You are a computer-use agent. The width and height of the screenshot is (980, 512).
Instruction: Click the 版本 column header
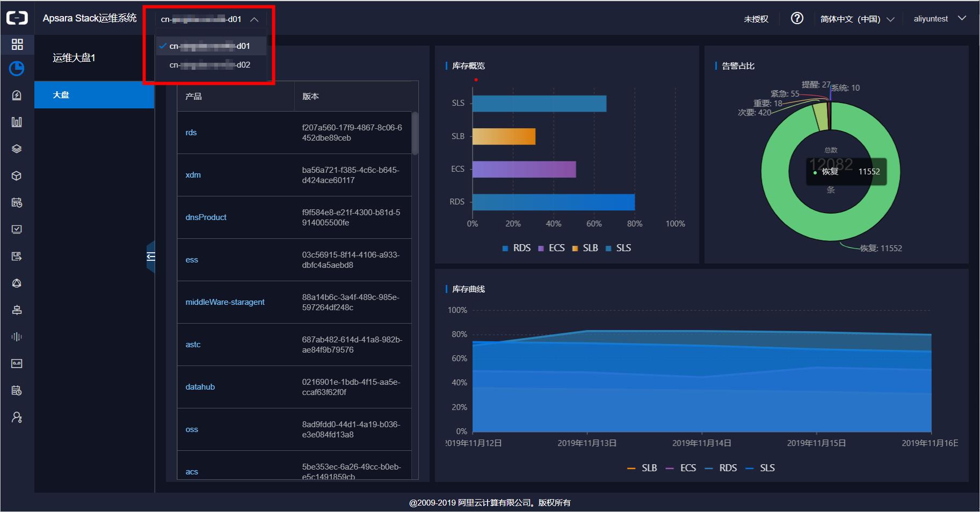click(x=310, y=97)
